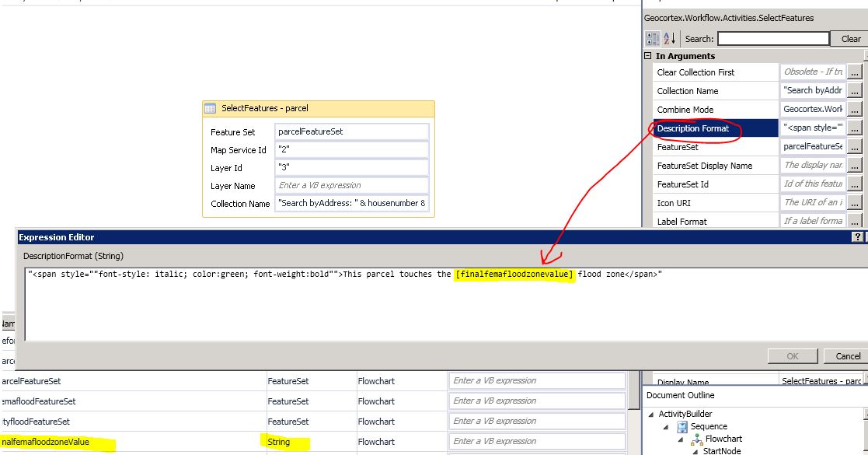Edit the FeatureSet Id property value
868x455 pixels.
813,184
